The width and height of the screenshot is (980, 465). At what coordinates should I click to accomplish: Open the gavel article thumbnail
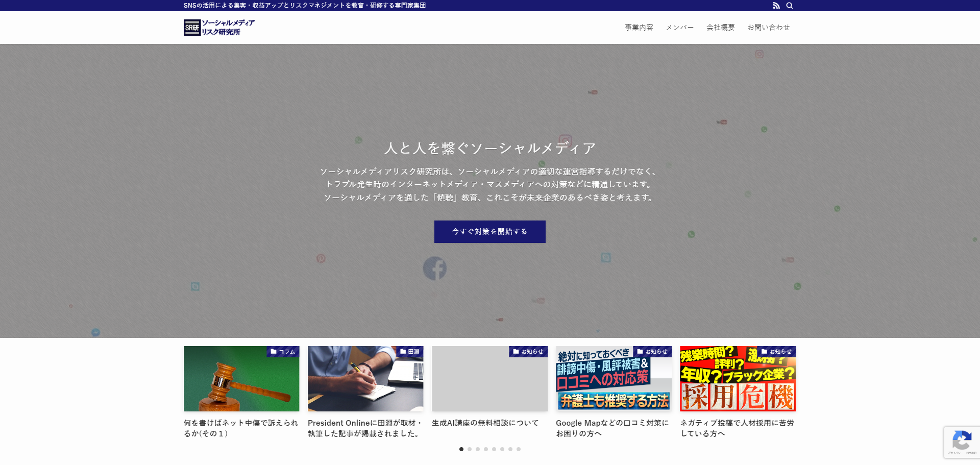tap(241, 379)
